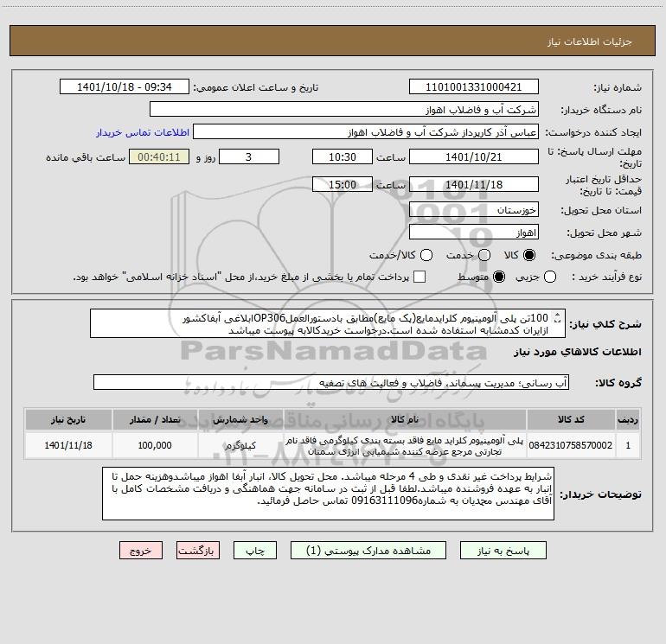Open اطلاعات تماس خریدار link

point(143,132)
